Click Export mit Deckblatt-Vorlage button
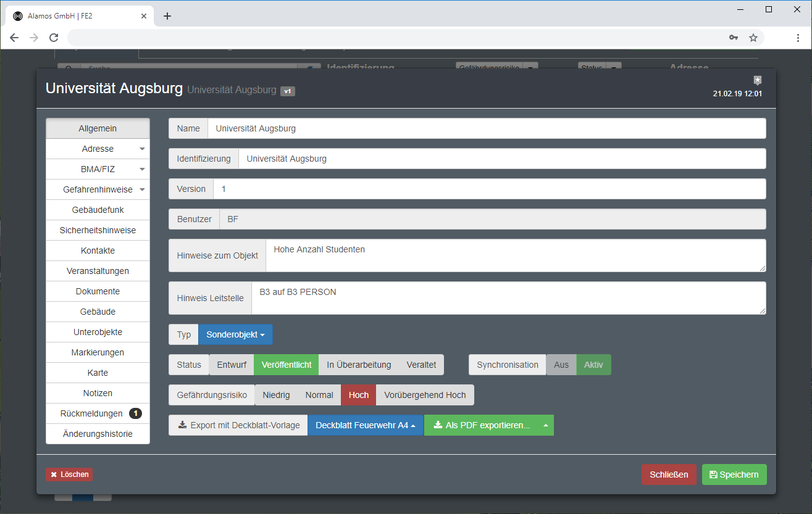812x514 pixels. [238, 425]
